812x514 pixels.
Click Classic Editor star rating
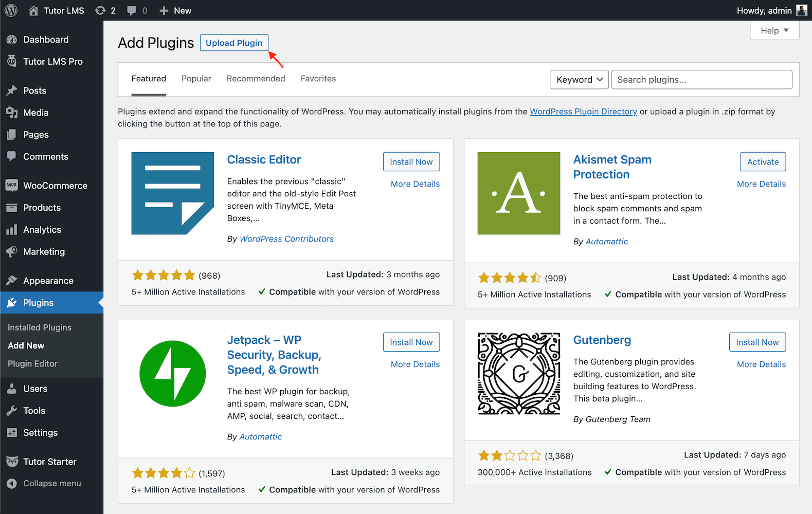point(164,275)
